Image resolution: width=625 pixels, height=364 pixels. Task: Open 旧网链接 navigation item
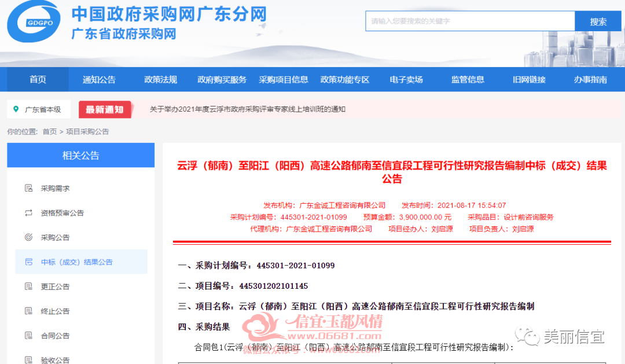(529, 79)
